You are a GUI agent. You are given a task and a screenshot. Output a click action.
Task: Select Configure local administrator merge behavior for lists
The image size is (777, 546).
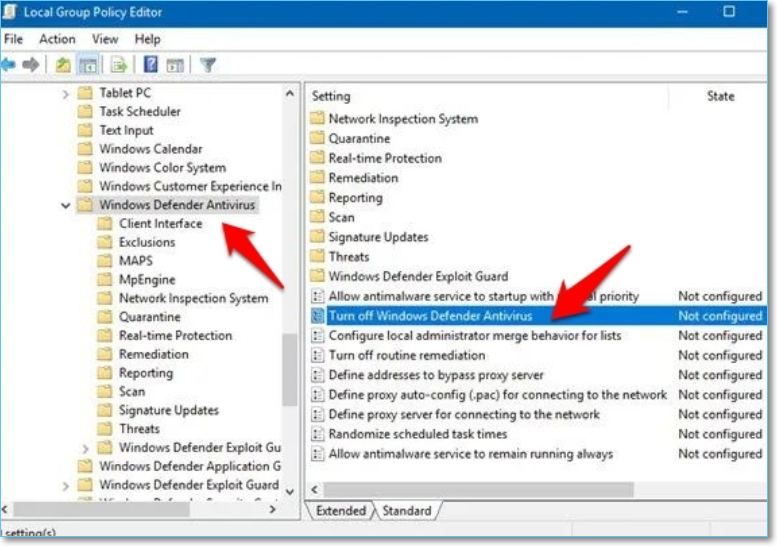[475, 335]
